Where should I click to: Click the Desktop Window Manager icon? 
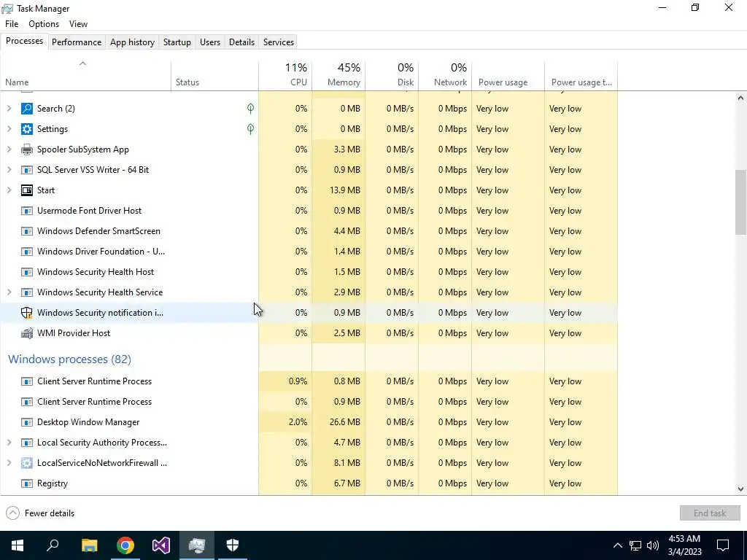27,422
